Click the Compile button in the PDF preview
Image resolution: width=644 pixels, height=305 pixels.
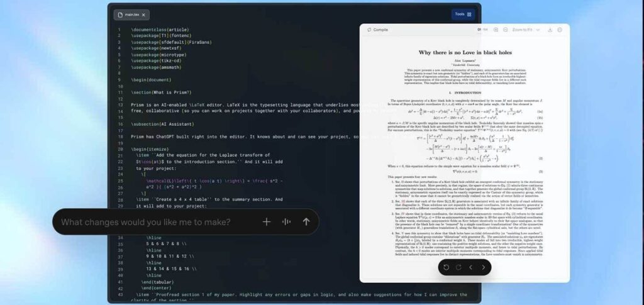377,30
